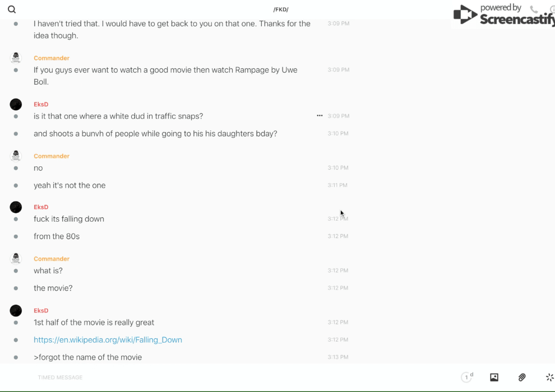Click the '>forgot the name of the movie' message
The image size is (555, 392).
click(x=87, y=357)
